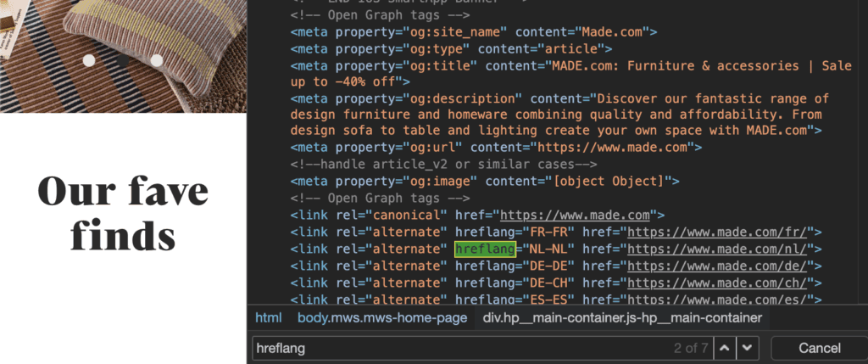The height and width of the screenshot is (364, 868).
Task: Select the third carousel dot
Action: tap(157, 60)
